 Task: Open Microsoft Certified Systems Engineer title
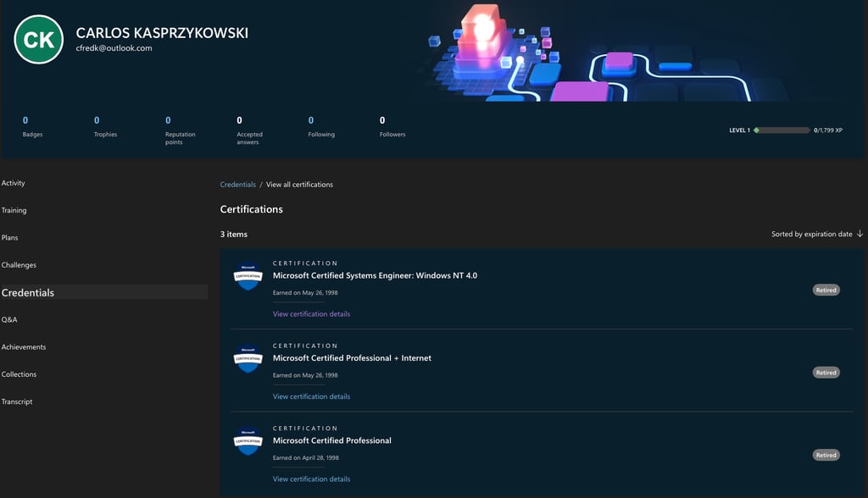coord(375,275)
